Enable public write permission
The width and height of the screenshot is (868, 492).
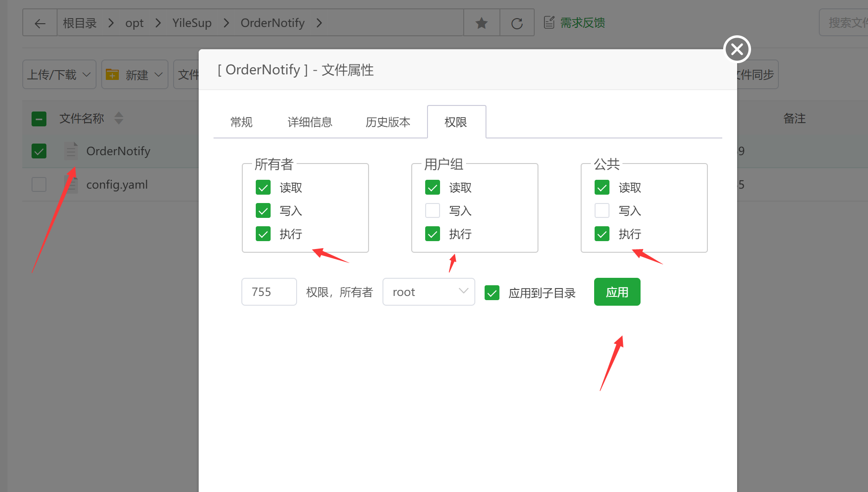[x=602, y=211]
